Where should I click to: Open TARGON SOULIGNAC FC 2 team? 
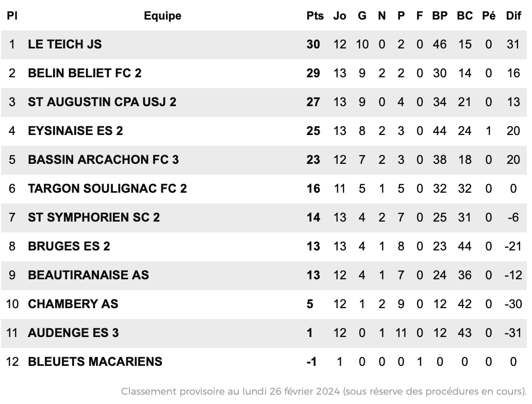pos(107,189)
